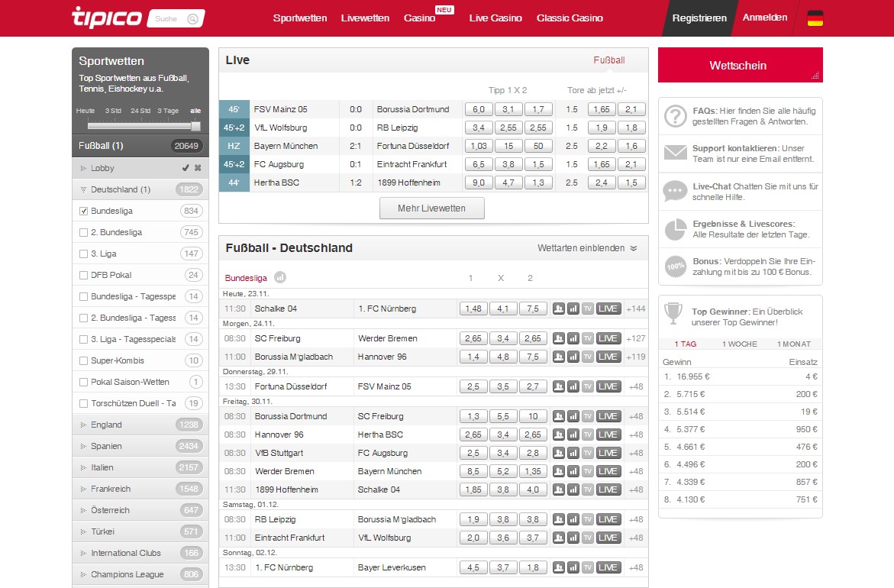This screenshot has height=588, width=894.
Task: Switch Top Gewinner to the 1 MONAT tab
Action: click(x=794, y=344)
